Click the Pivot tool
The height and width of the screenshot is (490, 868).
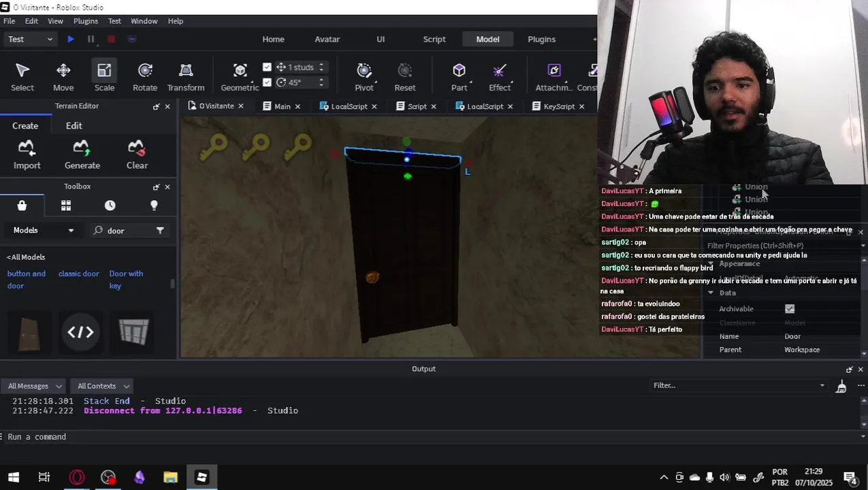364,77
